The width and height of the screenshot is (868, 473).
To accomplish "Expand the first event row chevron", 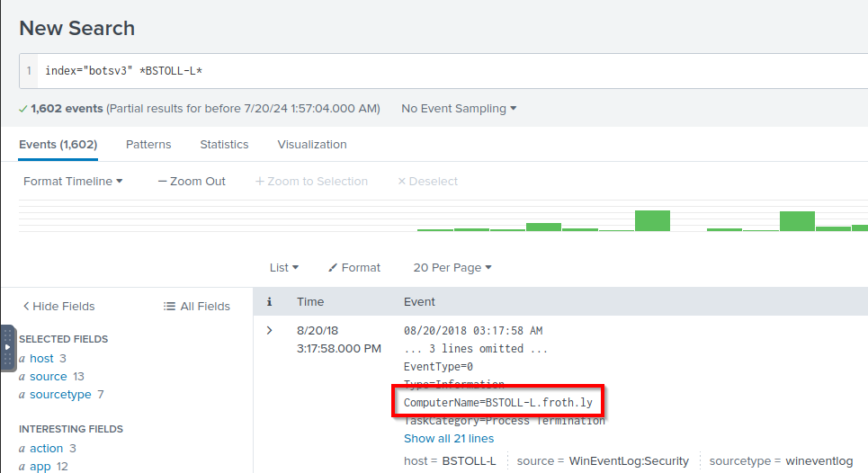I will 269,331.
